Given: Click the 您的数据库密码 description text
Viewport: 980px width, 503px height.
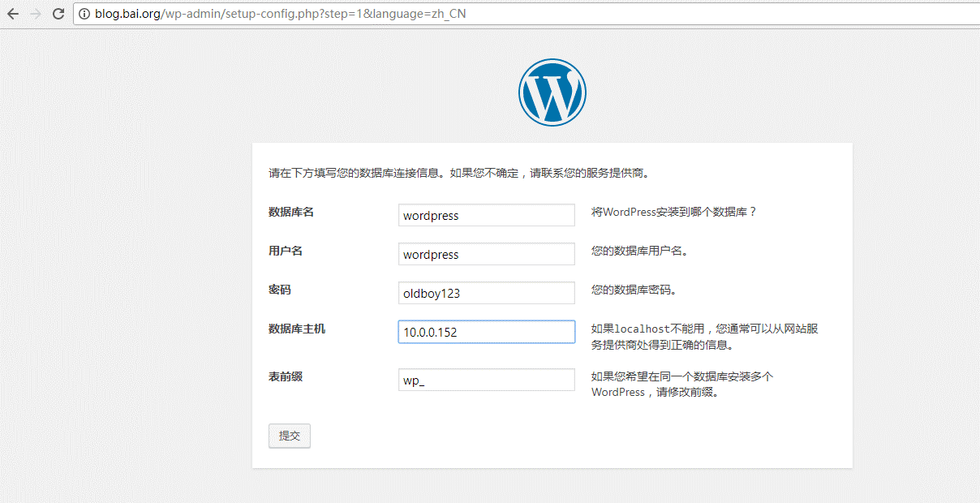Looking at the screenshot, I should [634, 290].
